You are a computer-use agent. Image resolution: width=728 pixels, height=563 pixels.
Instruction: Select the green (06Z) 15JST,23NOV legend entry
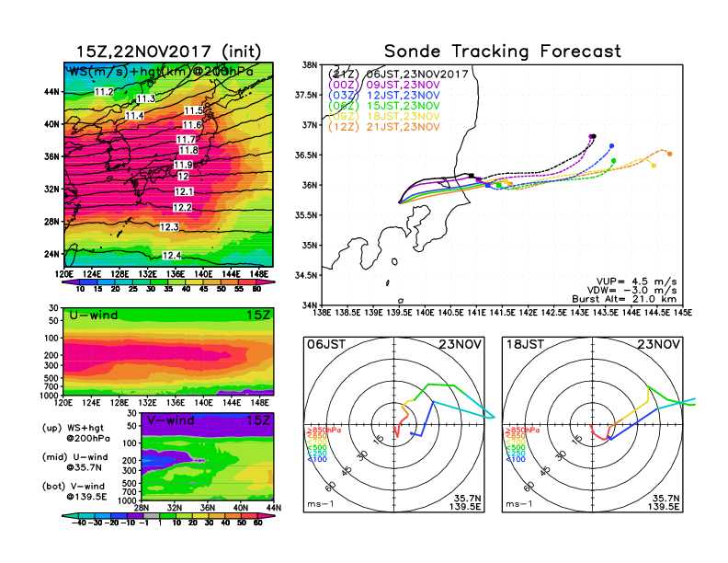coord(384,106)
